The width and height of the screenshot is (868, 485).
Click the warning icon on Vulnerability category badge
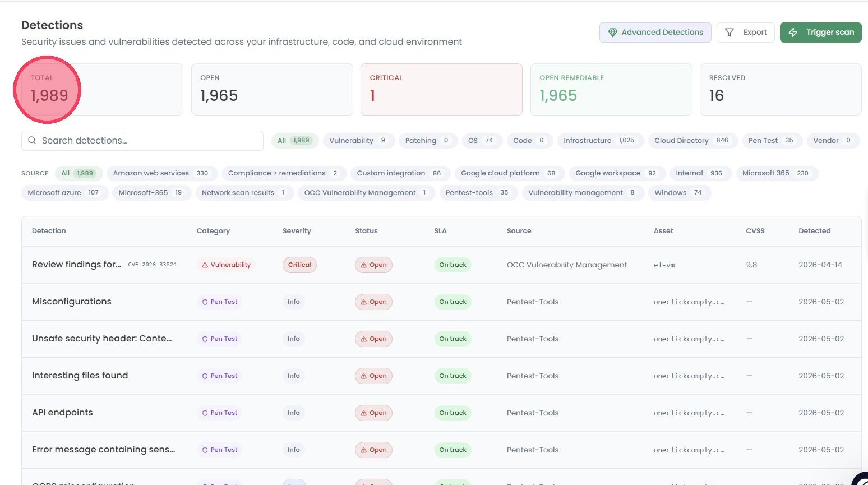(x=205, y=265)
